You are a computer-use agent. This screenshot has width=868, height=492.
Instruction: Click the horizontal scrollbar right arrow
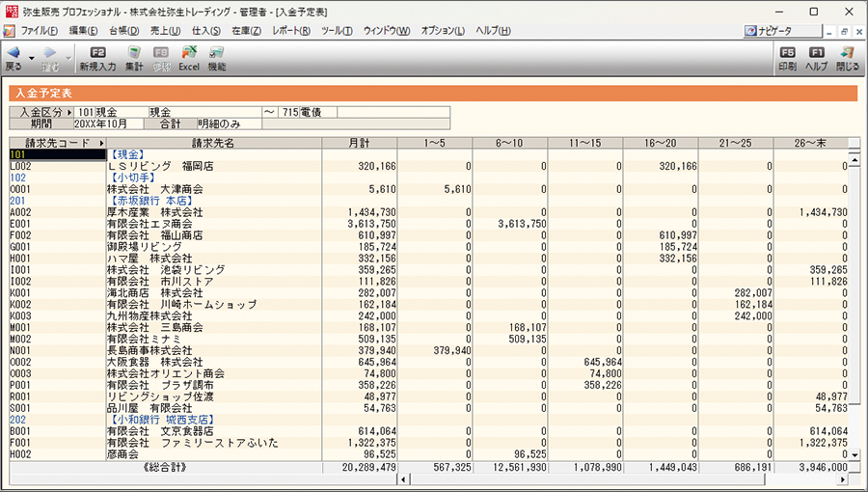point(843,478)
